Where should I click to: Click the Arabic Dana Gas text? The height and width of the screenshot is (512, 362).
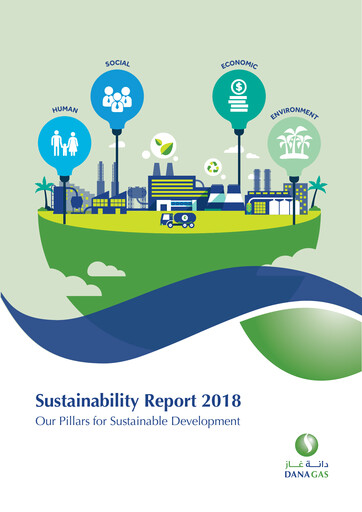306,464
